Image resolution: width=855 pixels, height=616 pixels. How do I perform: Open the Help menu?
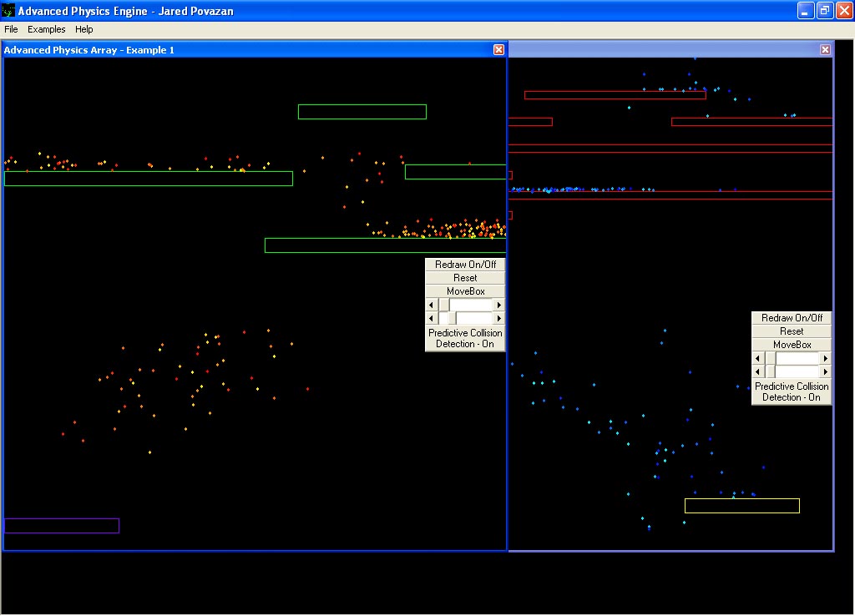(x=84, y=29)
